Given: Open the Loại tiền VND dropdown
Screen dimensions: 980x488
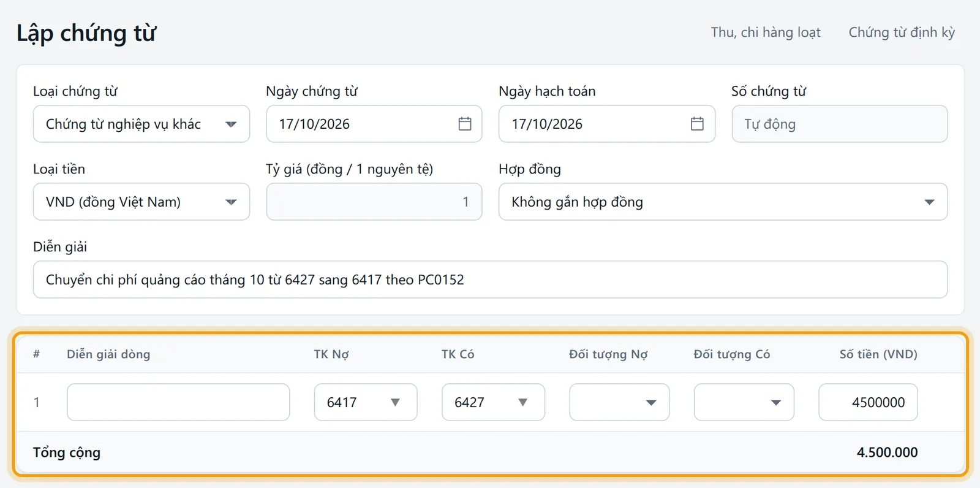Looking at the screenshot, I should click(x=141, y=202).
